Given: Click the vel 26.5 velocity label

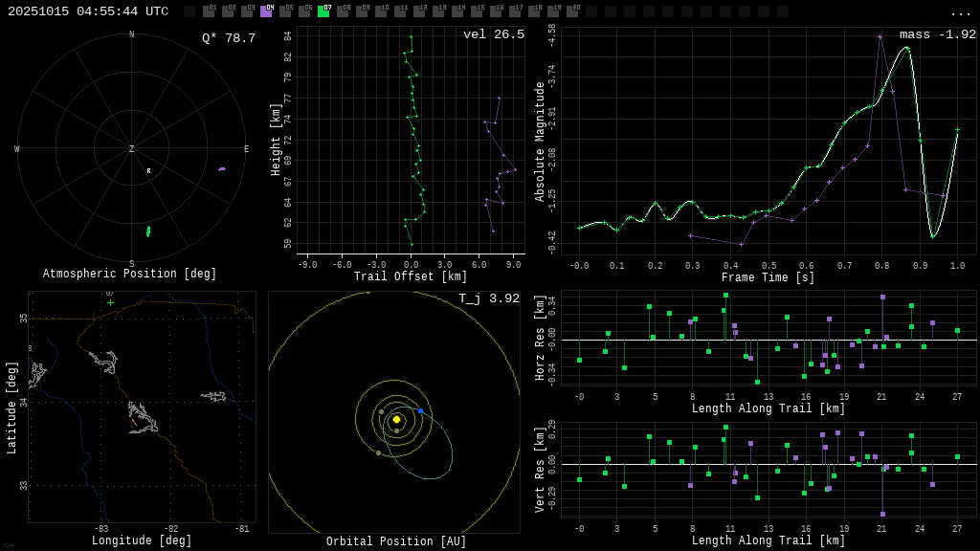Looking at the screenshot, I should 493,34.
